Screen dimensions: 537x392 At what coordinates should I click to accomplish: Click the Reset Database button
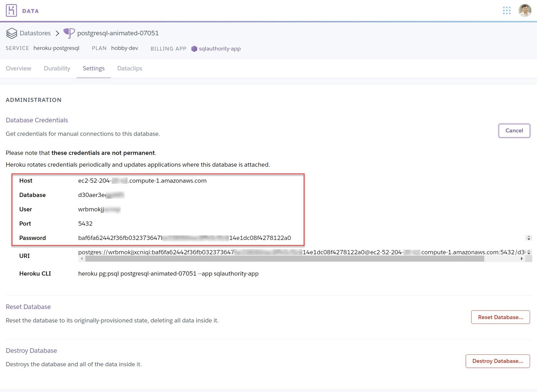click(x=500, y=317)
